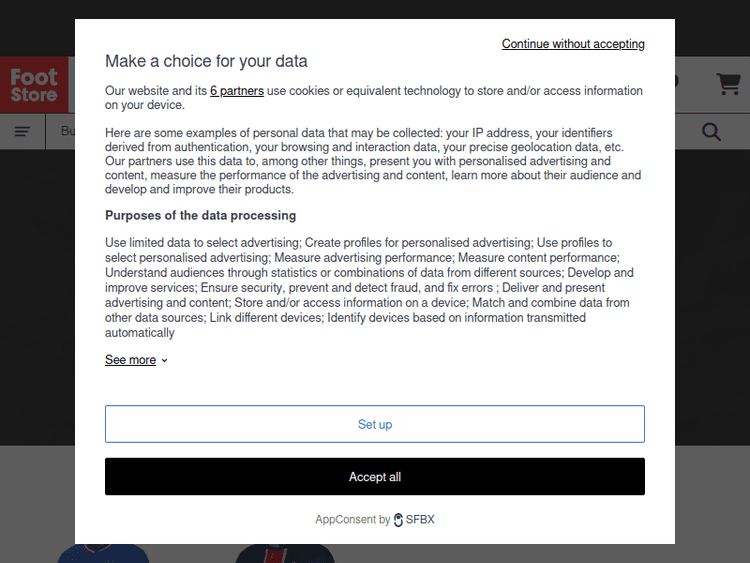750x563 pixels.
Task: Click the Foot Store logo
Action: coord(35,84)
